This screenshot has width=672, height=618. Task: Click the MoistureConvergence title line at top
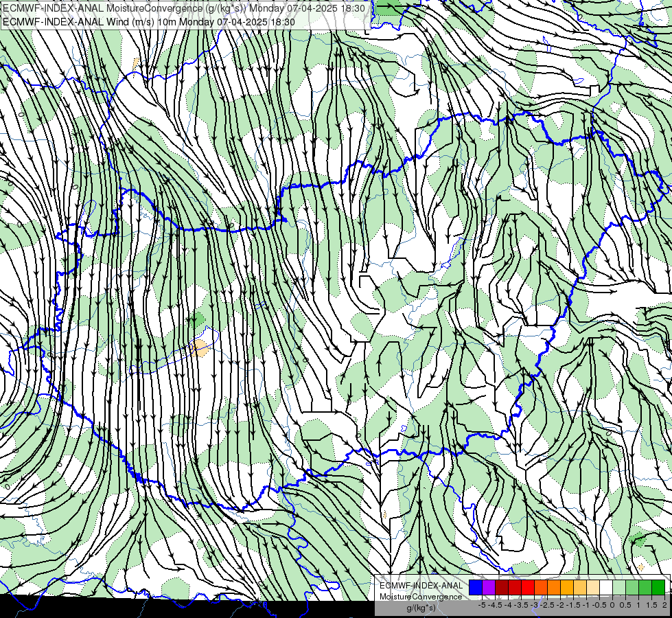[x=184, y=8]
